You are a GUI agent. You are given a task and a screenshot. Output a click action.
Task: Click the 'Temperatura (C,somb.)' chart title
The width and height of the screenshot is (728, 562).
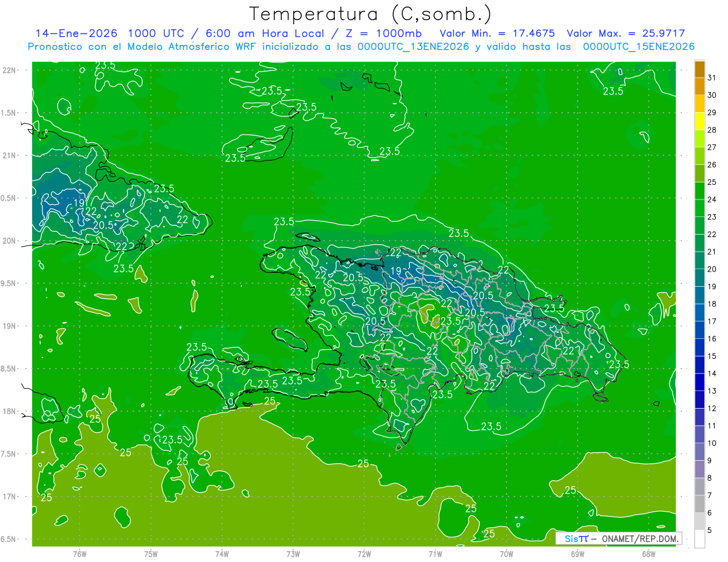click(371, 14)
